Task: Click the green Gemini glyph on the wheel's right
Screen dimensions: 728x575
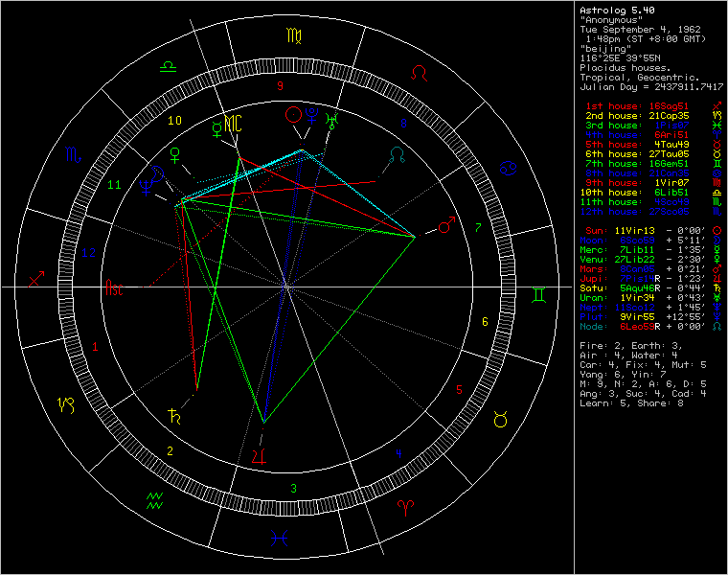Action: (538, 295)
